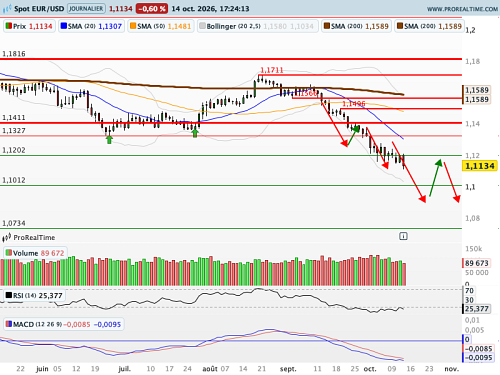Click the 89 673 volume axis tag
This screenshot has width=500, height=375.
pos(477,263)
